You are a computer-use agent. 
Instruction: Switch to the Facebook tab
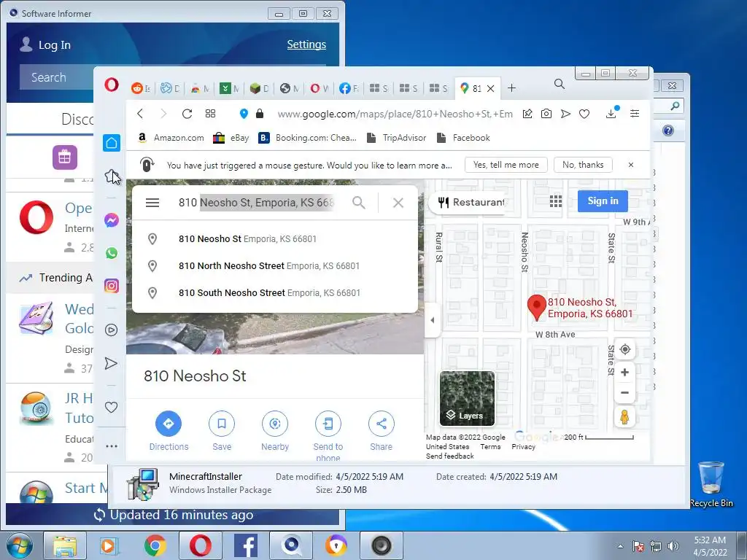pyautogui.click(x=349, y=88)
